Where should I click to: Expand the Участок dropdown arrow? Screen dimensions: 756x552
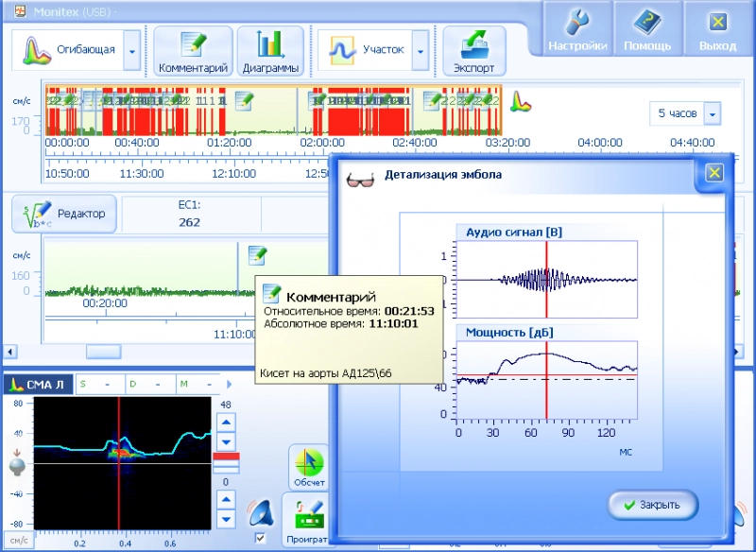[x=421, y=50]
